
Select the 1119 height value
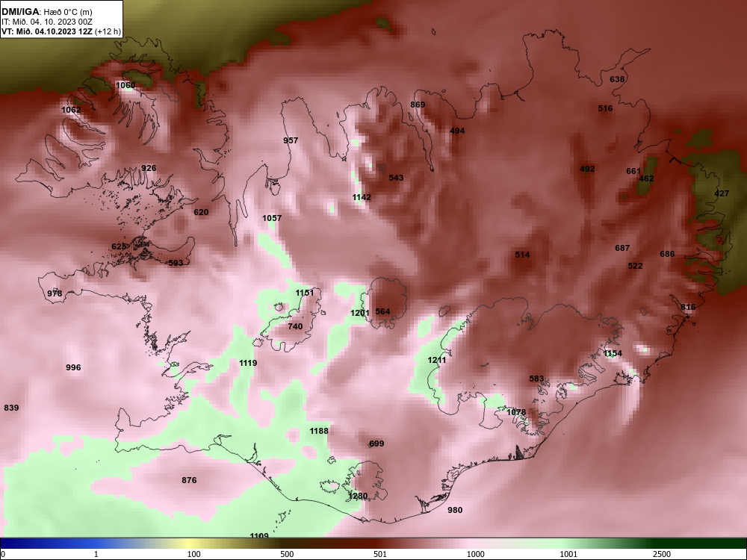point(248,363)
